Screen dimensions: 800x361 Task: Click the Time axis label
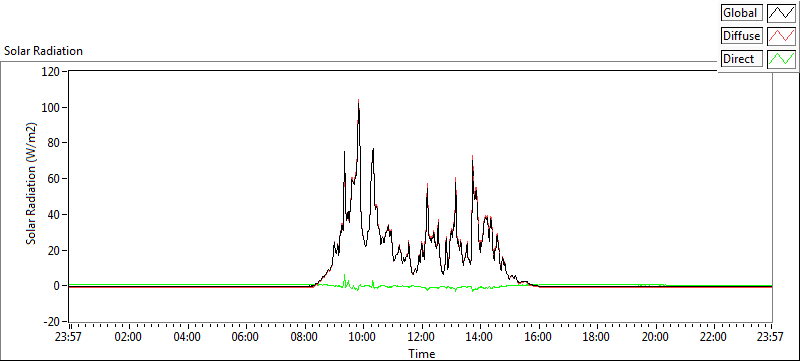pos(422,353)
